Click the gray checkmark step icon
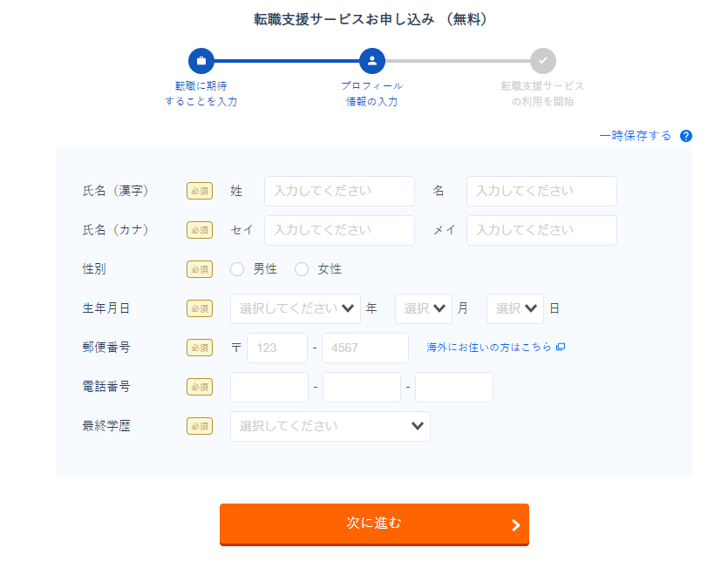Viewport: 728px width, 568px height. tap(543, 61)
